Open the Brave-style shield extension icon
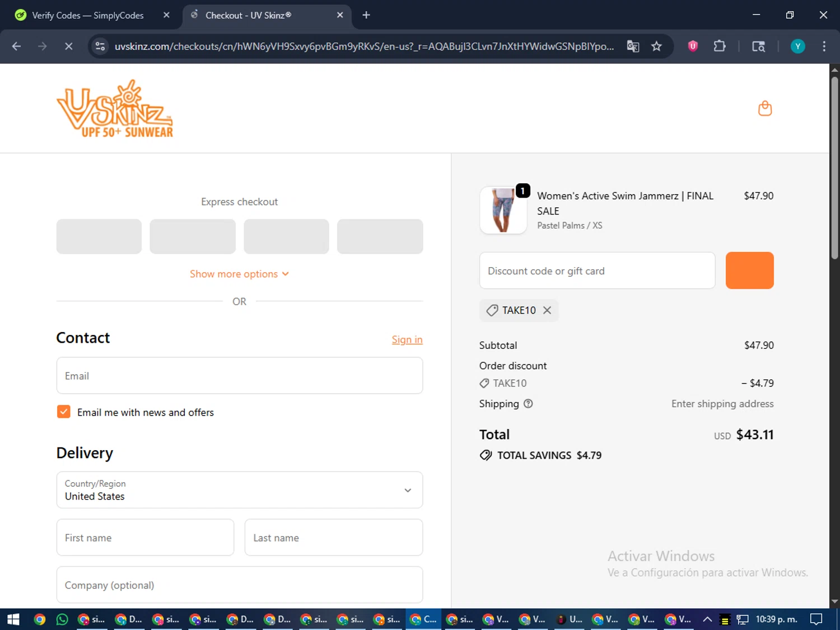840x630 pixels. click(693, 46)
